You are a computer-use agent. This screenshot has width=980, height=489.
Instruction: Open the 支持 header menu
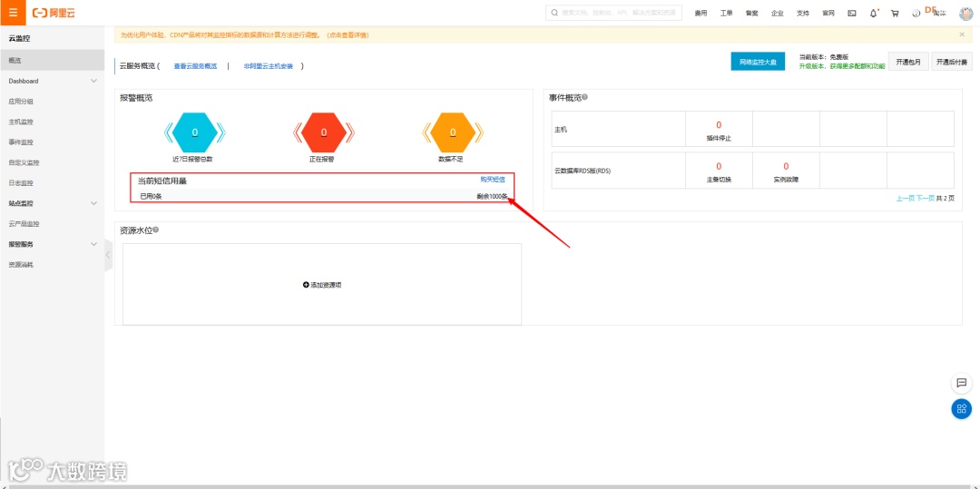click(802, 13)
